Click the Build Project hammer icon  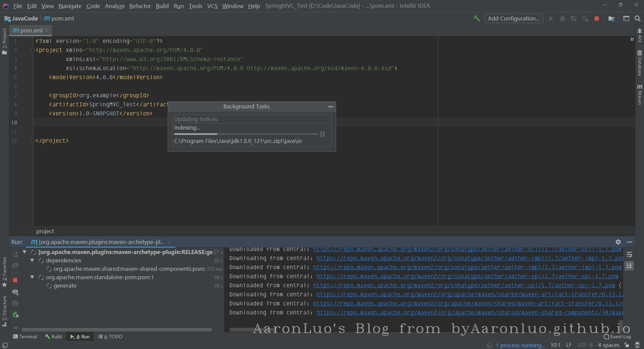point(477,18)
